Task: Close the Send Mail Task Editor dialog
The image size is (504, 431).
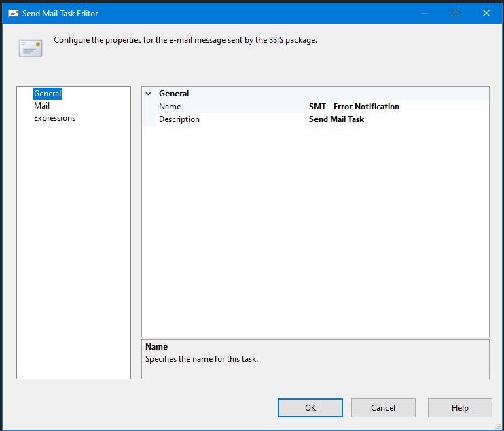Action: [486, 13]
